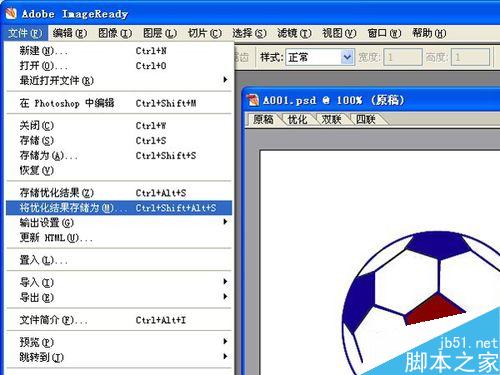Screen dimensions: 500x375
Task: Open the 帮助(H) menu
Action: [x=429, y=33]
